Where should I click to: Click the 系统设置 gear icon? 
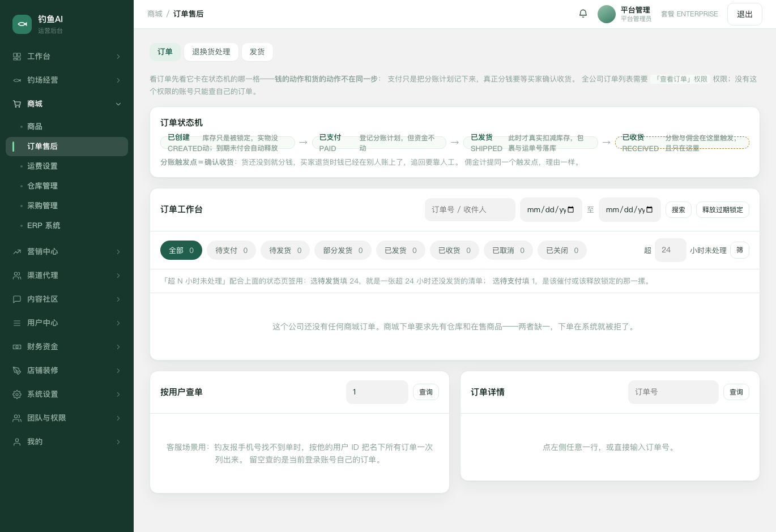[x=17, y=394]
